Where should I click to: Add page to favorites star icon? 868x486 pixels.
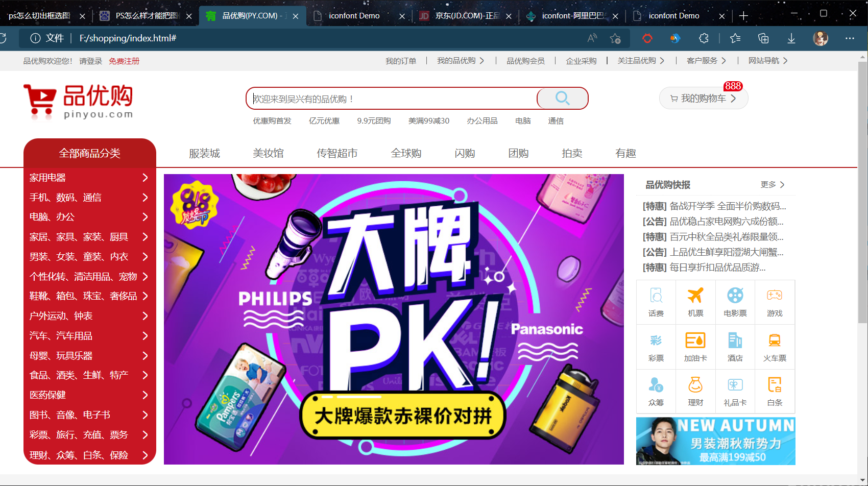(615, 38)
